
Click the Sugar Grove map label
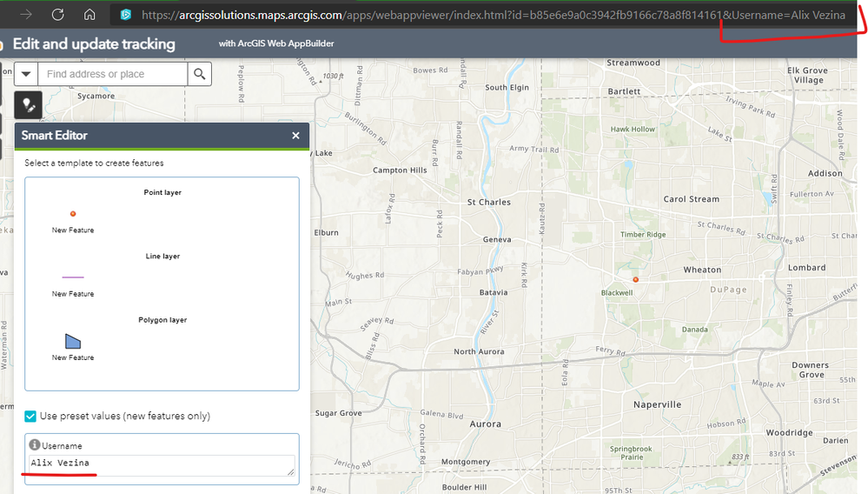coord(338,413)
